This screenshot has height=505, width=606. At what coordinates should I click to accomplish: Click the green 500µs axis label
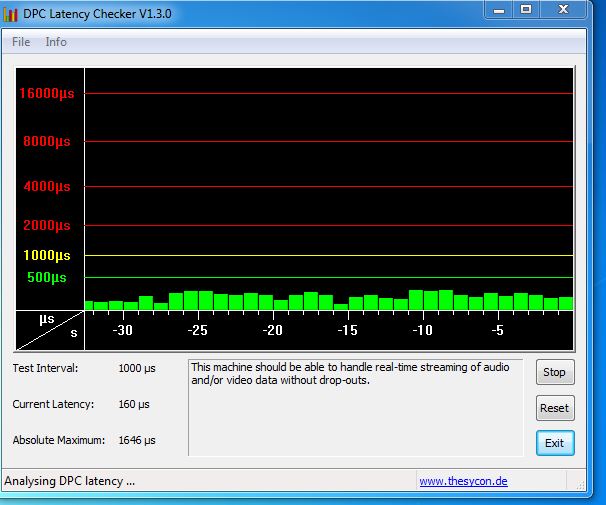(47, 277)
